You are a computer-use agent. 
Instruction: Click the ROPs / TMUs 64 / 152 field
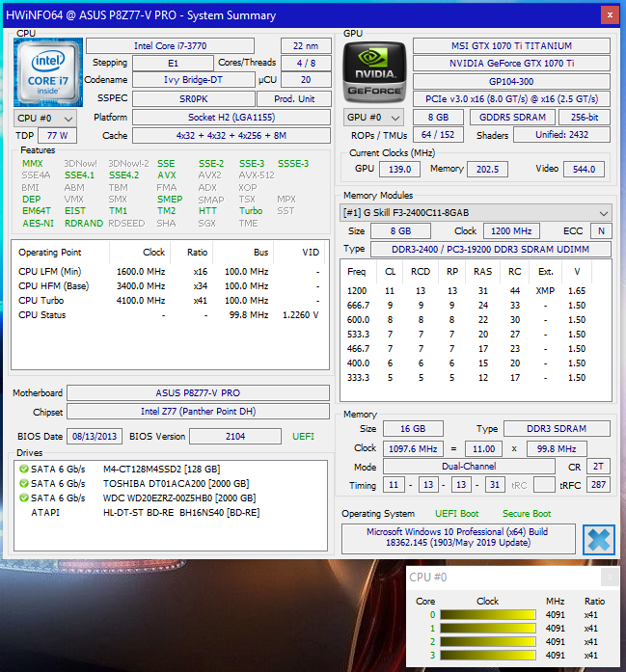click(x=438, y=135)
